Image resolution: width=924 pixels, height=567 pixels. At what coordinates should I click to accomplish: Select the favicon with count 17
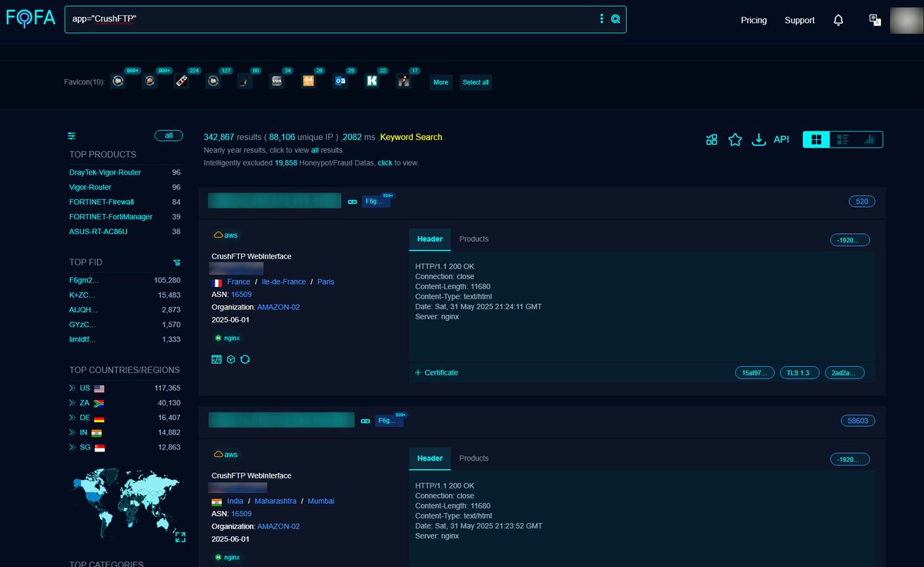click(x=403, y=81)
